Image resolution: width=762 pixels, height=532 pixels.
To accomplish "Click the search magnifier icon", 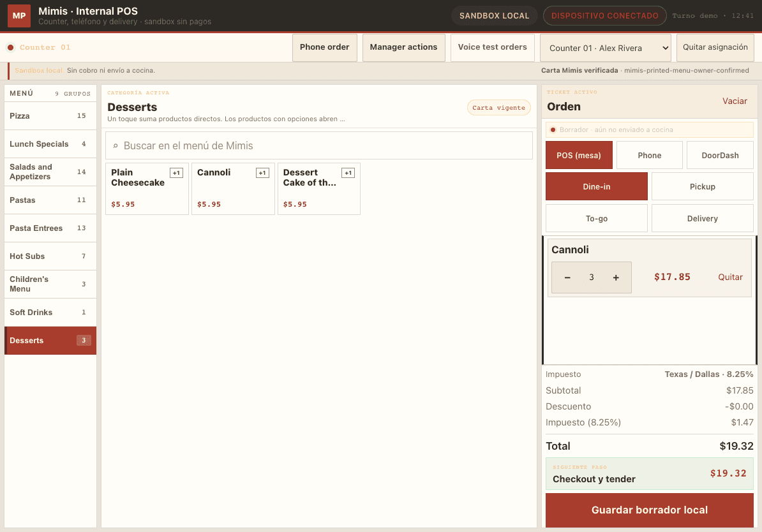I will [x=116, y=145].
